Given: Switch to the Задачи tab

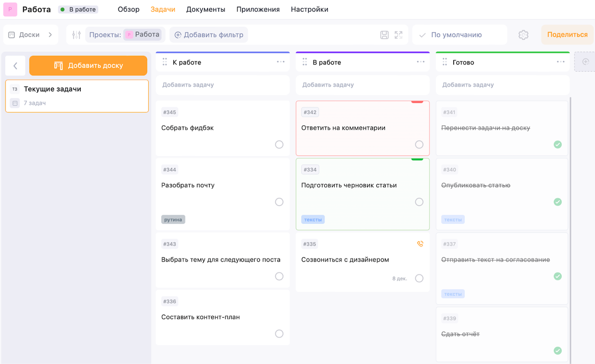Looking at the screenshot, I should tap(163, 9).
